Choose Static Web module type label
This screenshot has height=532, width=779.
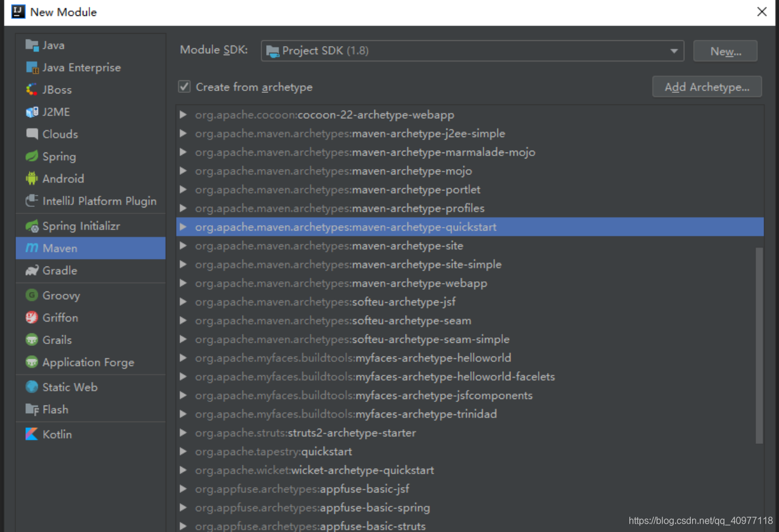point(70,387)
